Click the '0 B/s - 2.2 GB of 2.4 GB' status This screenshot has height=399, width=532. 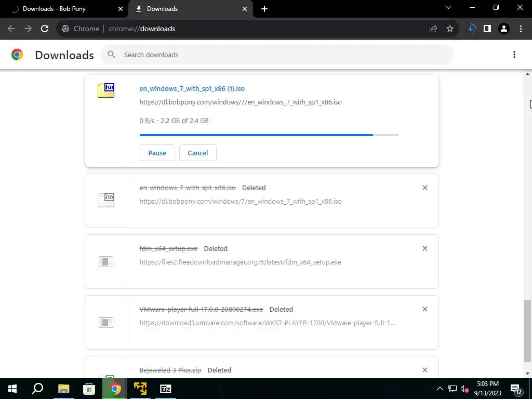tap(174, 121)
